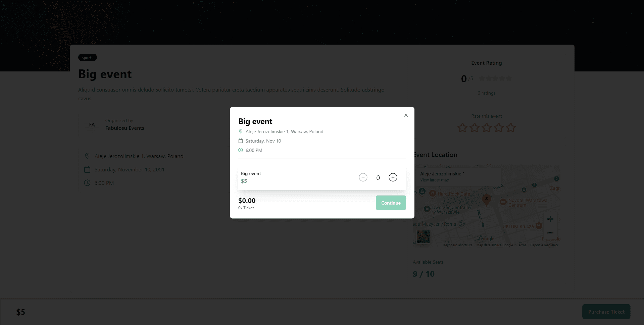The height and width of the screenshot is (325, 644).
Task: Decrease ticket quantity with the minus control
Action: click(x=363, y=177)
